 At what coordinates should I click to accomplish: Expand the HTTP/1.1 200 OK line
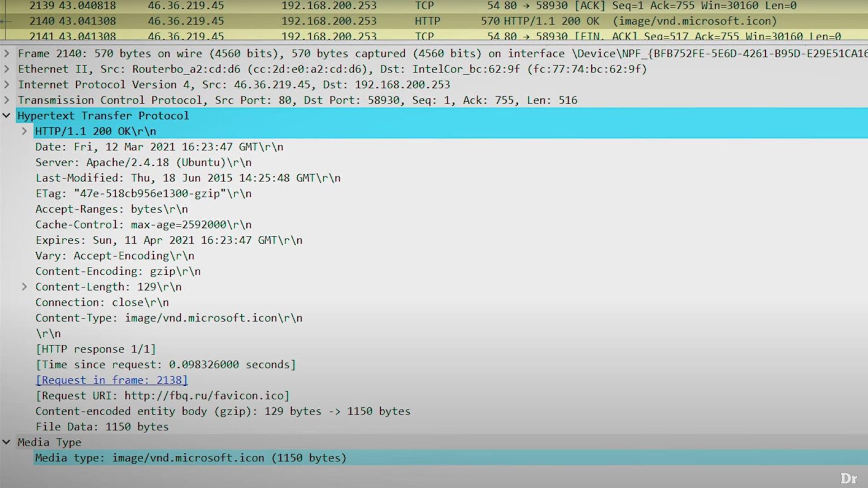[x=24, y=131]
